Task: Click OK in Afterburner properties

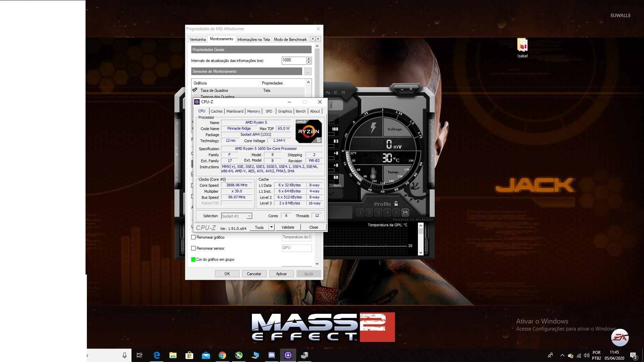Action: click(x=227, y=274)
